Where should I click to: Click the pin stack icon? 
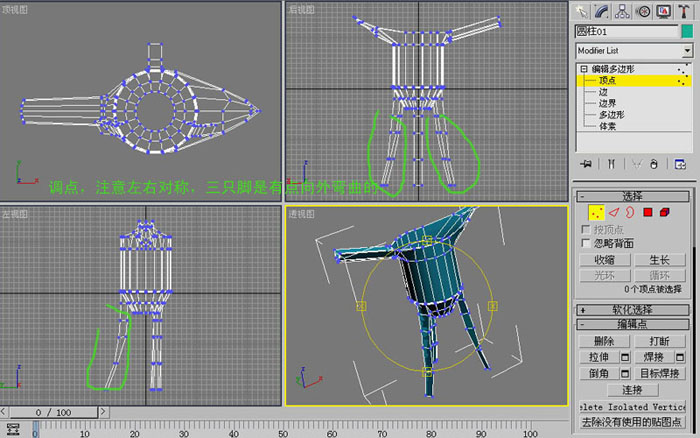[586, 164]
